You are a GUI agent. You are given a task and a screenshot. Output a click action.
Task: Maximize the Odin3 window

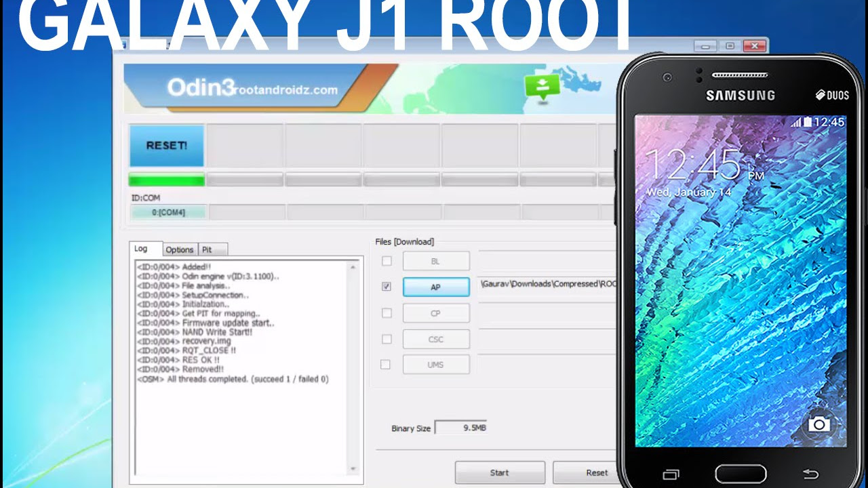[730, 46]
